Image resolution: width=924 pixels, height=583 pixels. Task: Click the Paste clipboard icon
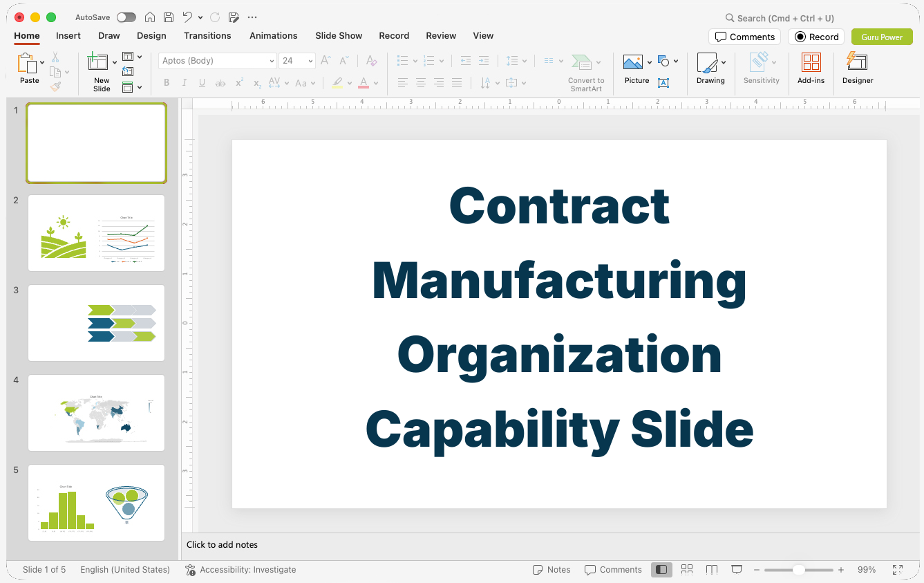pyautogui.click(x=26, y=63)
